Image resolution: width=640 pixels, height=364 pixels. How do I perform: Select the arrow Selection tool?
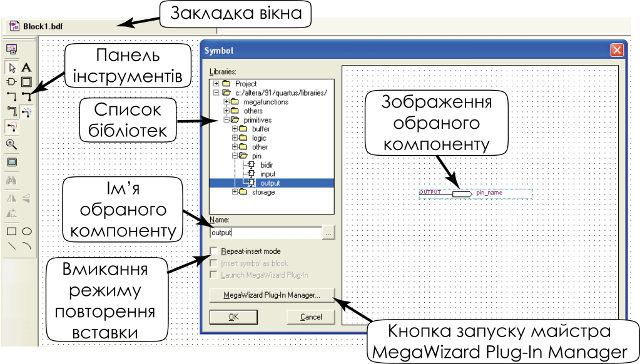coord(11,68)
